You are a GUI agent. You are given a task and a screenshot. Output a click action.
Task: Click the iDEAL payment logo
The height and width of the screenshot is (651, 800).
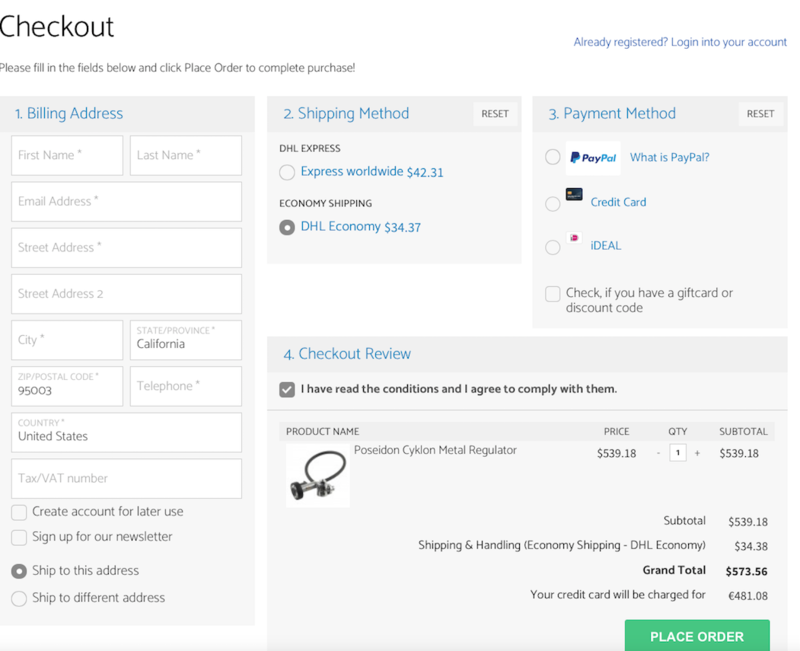pos(574,237)
